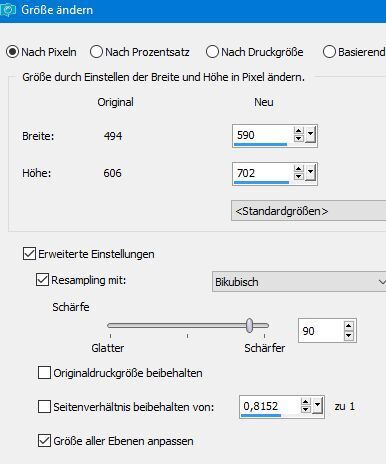
Task: Uncheck Erweiterte Einstellungen checkbox
Action: (x=29, y=254)
